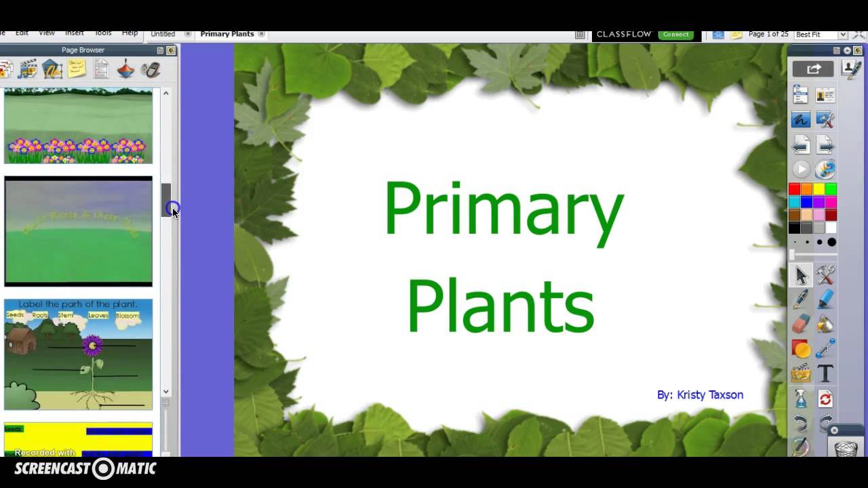Click Page Browser scroll up arrow
Screen dimensions: 868x488
(165, 93)
